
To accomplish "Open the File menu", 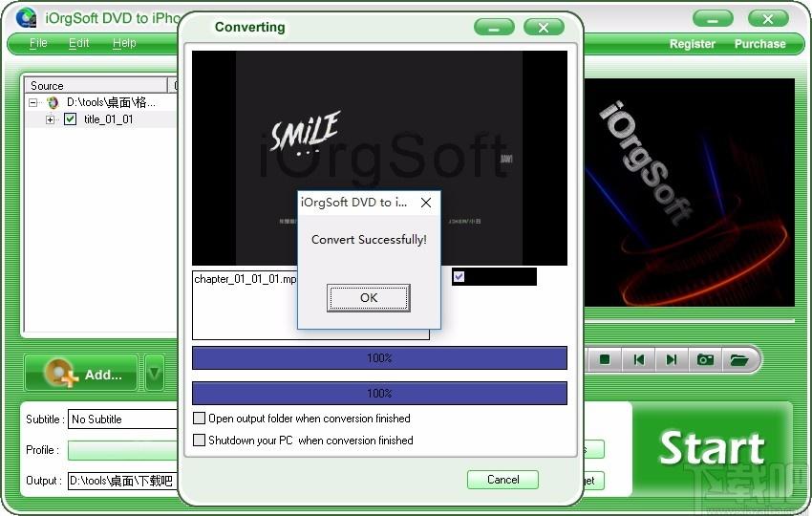I will click(x=38, y=43).
